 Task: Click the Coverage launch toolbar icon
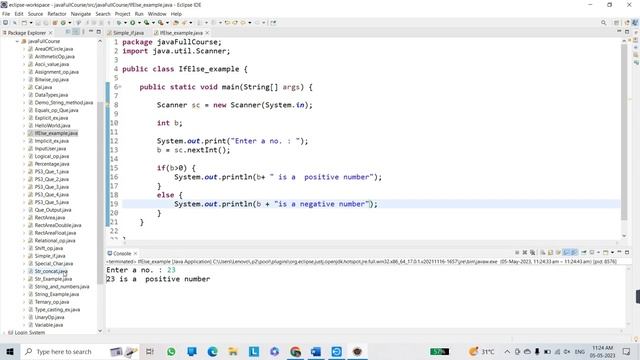pyautogui.click(x=146, y=22)
